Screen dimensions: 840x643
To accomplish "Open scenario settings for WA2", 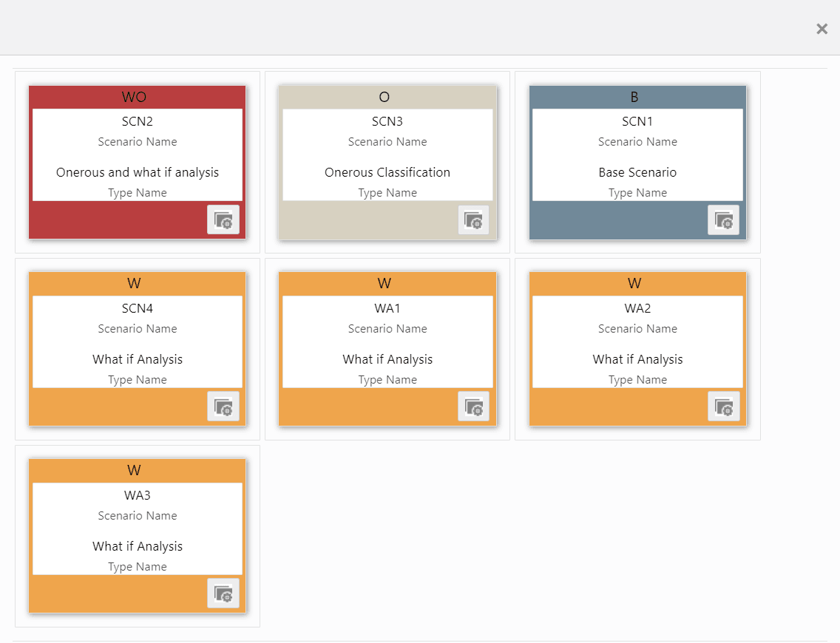I will tap(723, 406).
